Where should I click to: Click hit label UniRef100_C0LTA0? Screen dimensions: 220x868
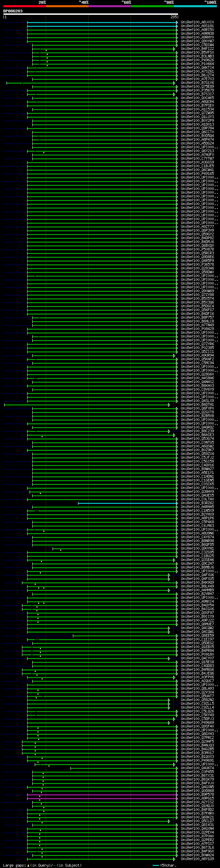[x=197, y=499]
